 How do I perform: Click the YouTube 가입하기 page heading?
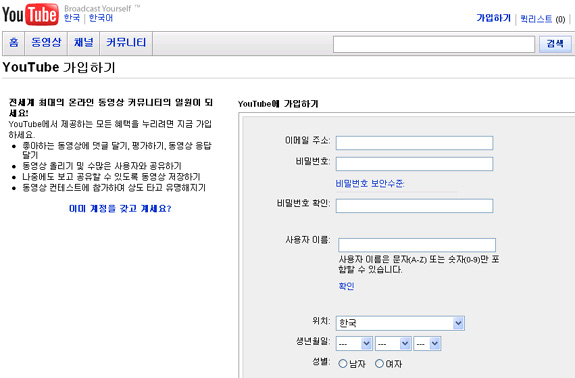(59, 67)
